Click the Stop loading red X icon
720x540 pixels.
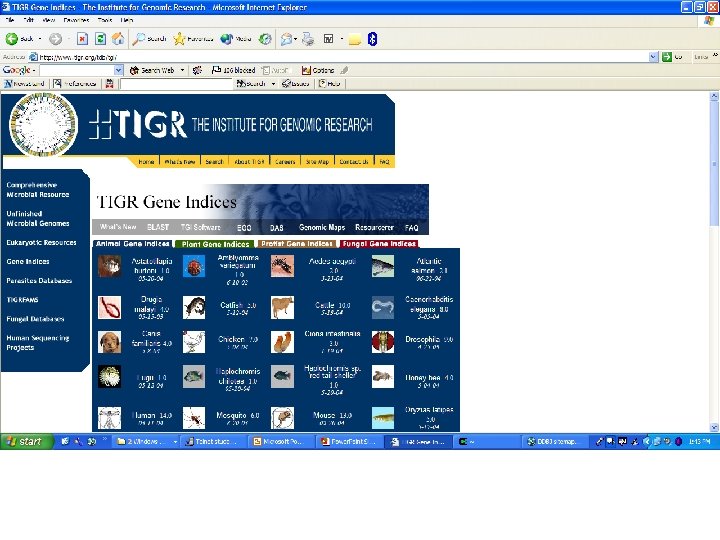coord(82,39)
